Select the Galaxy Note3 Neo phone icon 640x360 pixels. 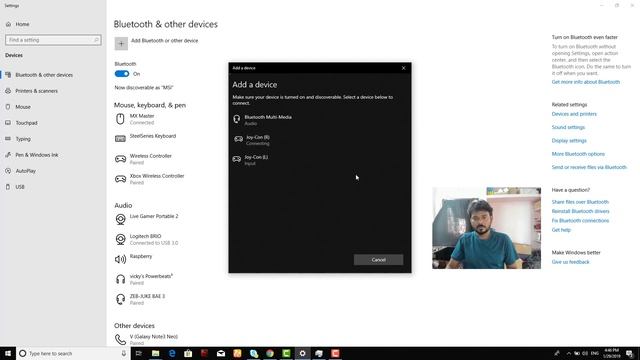120,339
